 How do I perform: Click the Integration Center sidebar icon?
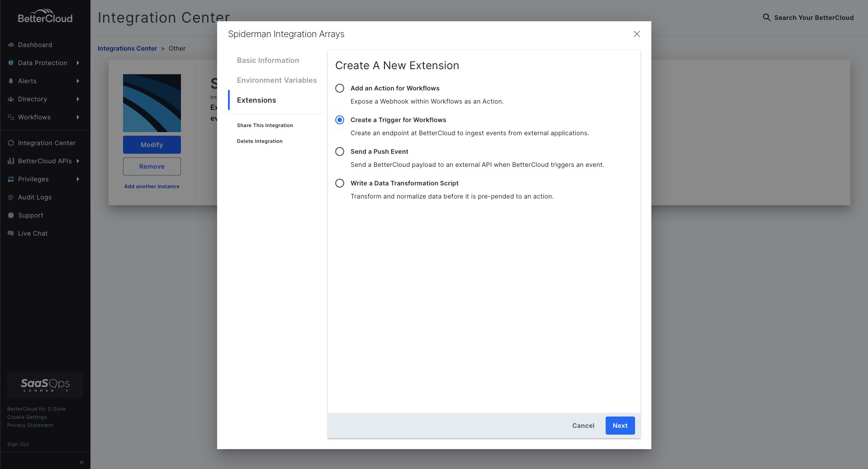(x=11, y=143)
